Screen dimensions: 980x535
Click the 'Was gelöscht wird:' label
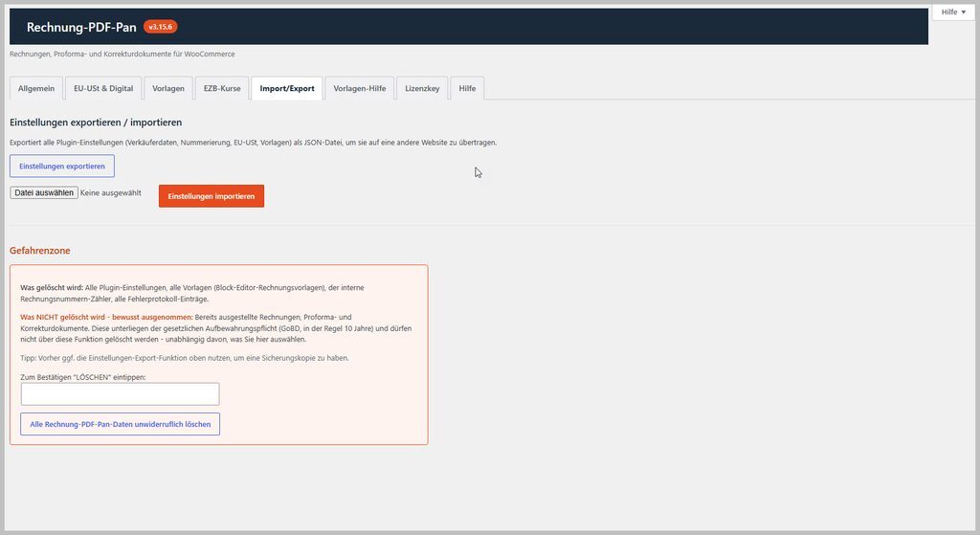click(52, 288)
